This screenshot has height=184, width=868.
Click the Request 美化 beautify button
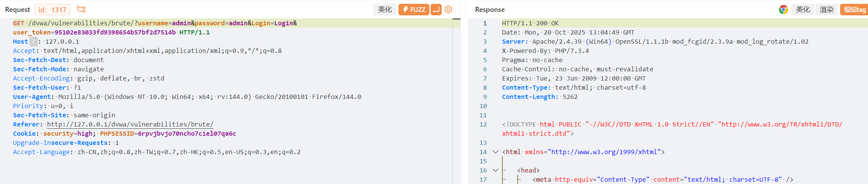(x=385, y=10)
